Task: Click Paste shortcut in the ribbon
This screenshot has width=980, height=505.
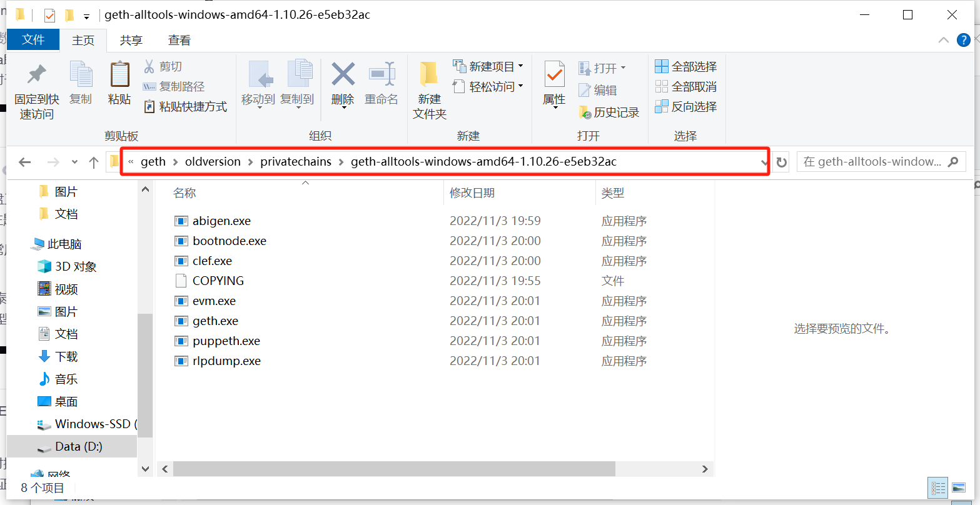Action: click(185, 106)
